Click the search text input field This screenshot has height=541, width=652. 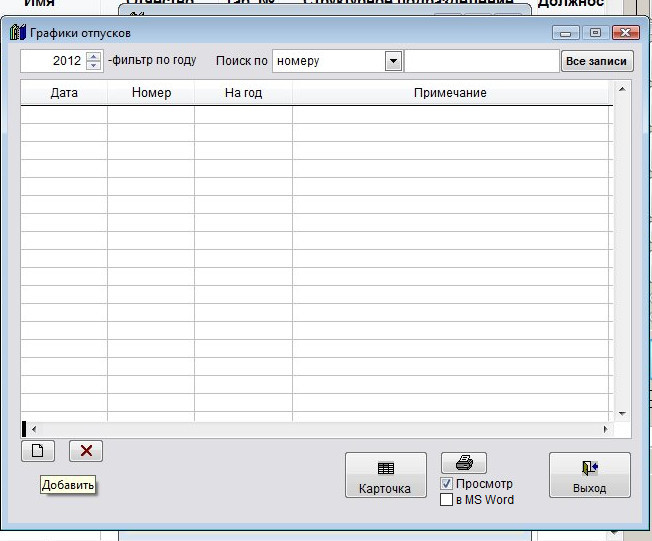click(x=482, y=61)
